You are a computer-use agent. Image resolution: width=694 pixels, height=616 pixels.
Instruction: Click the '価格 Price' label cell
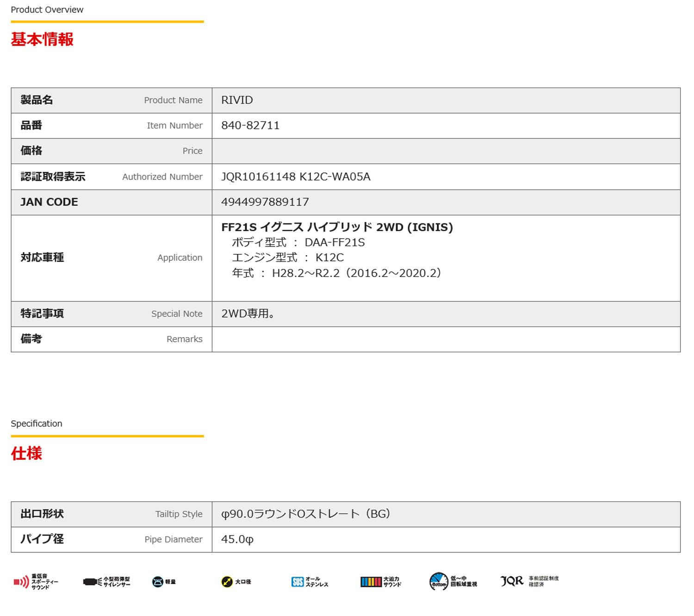(112, 151)
